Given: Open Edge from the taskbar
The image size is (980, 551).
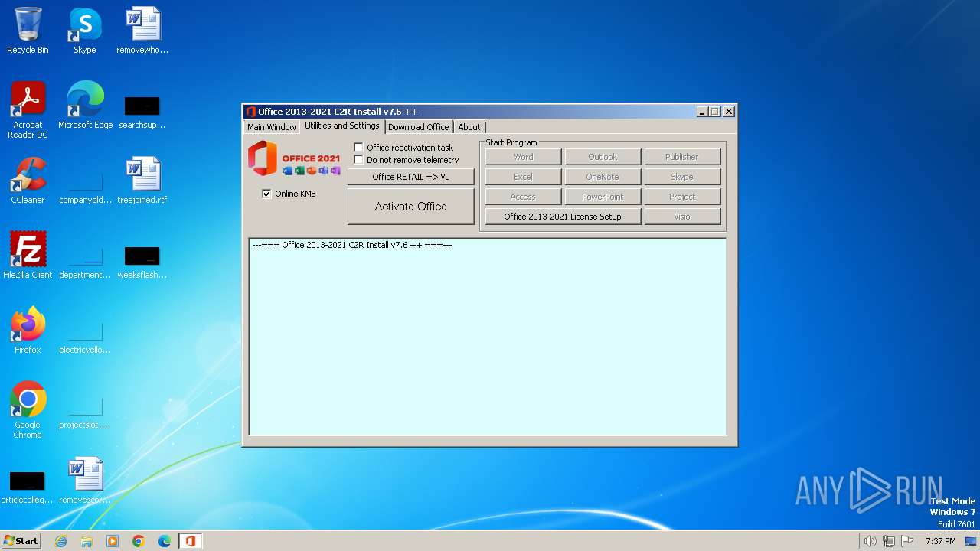Looking at the screenshot, I should tap(165, 541).
